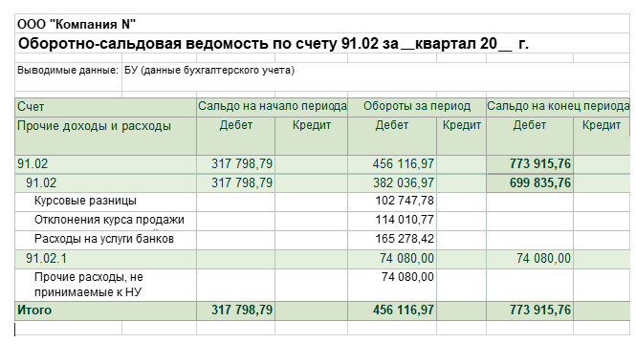The image size is (636, 364).
Task: Click the top-level 91.02 account row
Action: click(322, 164)
